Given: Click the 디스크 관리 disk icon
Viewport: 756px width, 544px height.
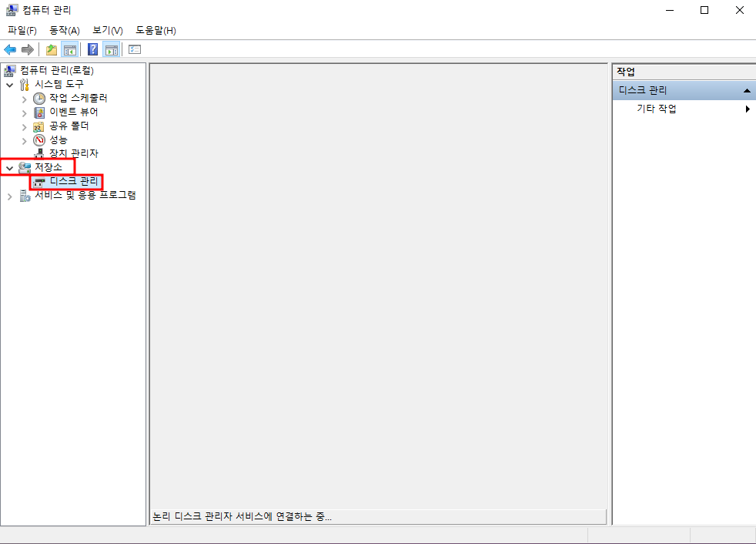Looking at the screenshot, I should tap(39, 183).
